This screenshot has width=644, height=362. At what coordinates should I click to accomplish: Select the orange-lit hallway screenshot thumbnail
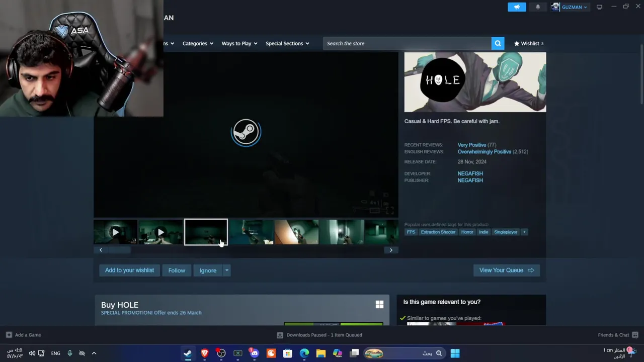click(296, 232)
